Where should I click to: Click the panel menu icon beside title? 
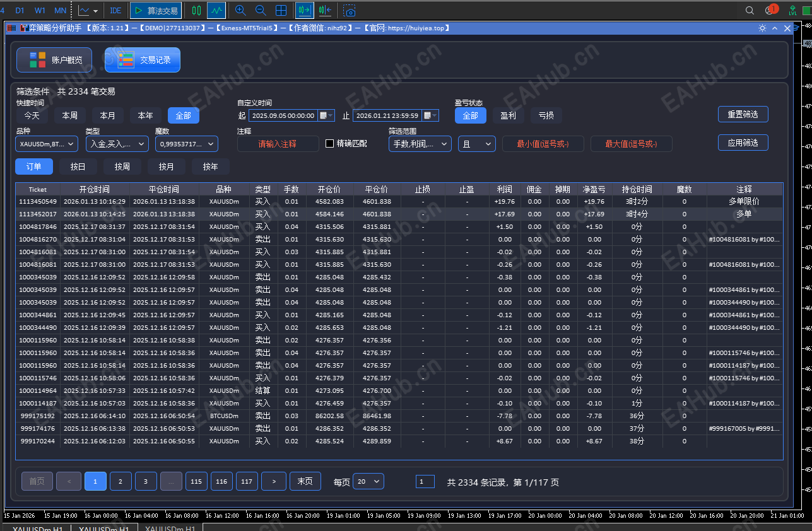12,28
